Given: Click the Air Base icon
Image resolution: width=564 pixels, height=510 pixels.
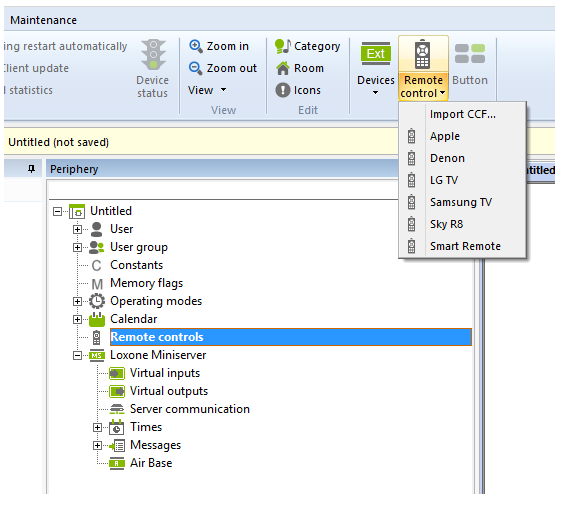Looking at the screenshot, I should (117, 463).
